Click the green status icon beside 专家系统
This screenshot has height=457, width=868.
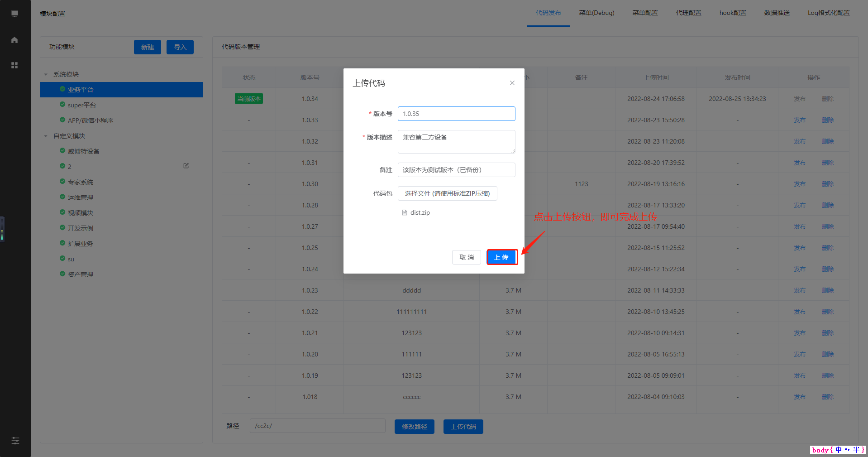62,182
